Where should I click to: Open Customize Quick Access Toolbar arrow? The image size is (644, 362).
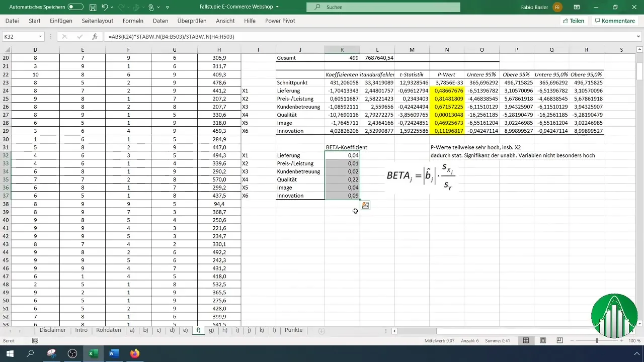point(168,8)
